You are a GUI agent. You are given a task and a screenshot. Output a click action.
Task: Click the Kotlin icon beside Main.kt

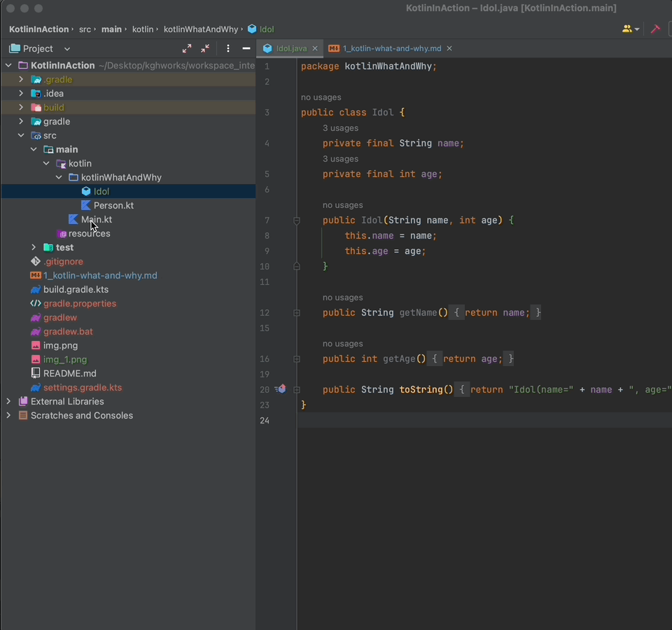pyautogui.click(x=73, y=219)
